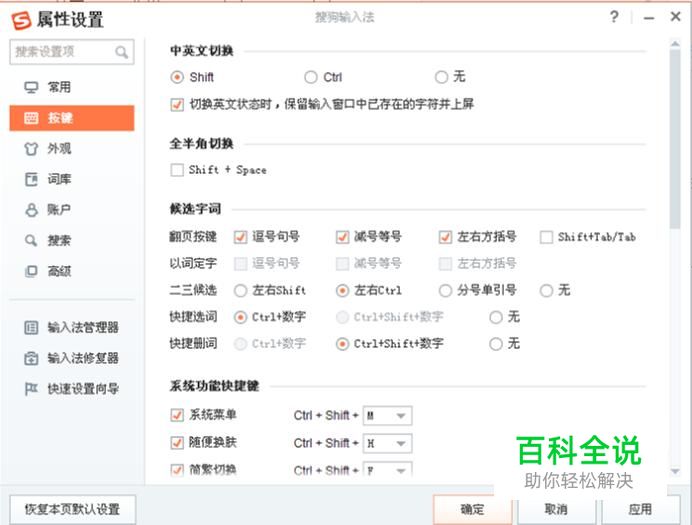Toggle 切换英文状态时保留字符并上屏 checkbox
Screen dimensions: 692x525
click(177, 105)
